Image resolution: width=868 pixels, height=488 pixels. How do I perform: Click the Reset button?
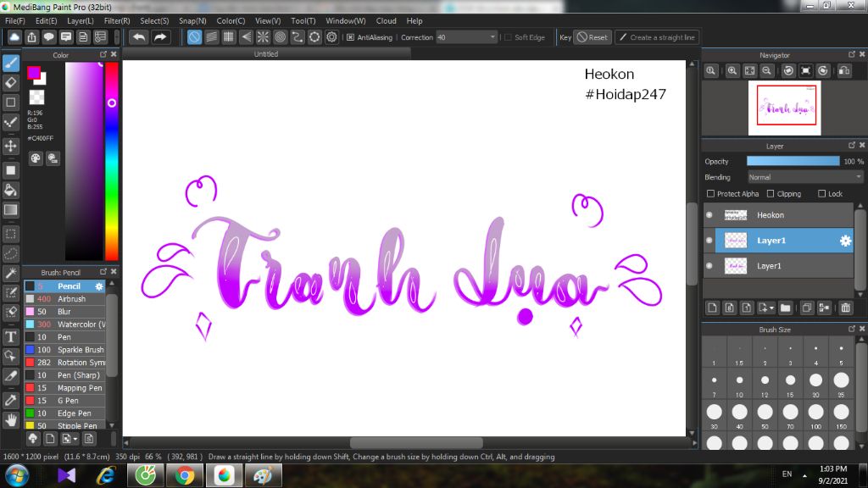pyautogui.click(x=593, y=37)
